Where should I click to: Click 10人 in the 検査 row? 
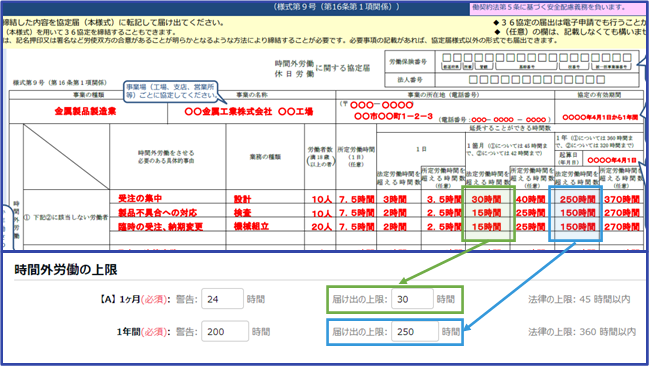point(322,213)
